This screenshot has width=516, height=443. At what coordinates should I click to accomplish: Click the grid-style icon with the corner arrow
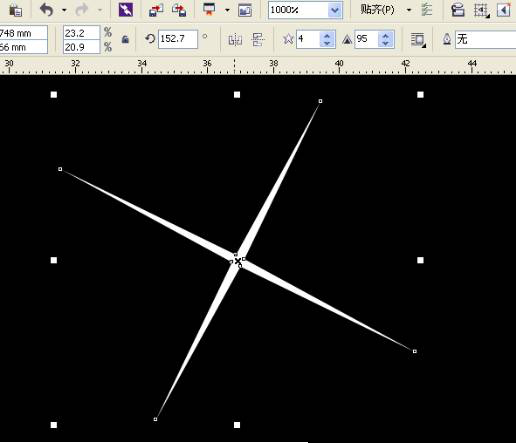(x=482, y=10)
